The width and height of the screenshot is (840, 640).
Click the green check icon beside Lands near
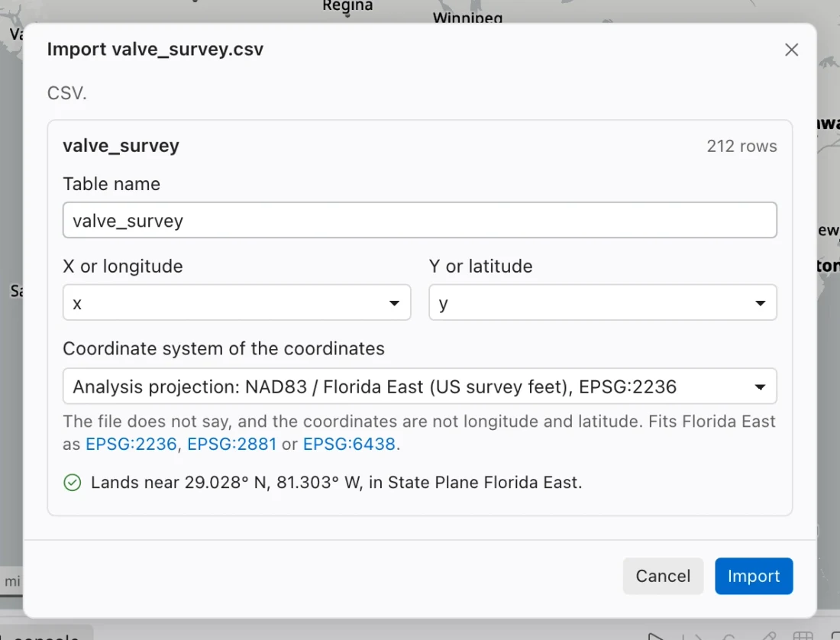(x=73, y=483)
